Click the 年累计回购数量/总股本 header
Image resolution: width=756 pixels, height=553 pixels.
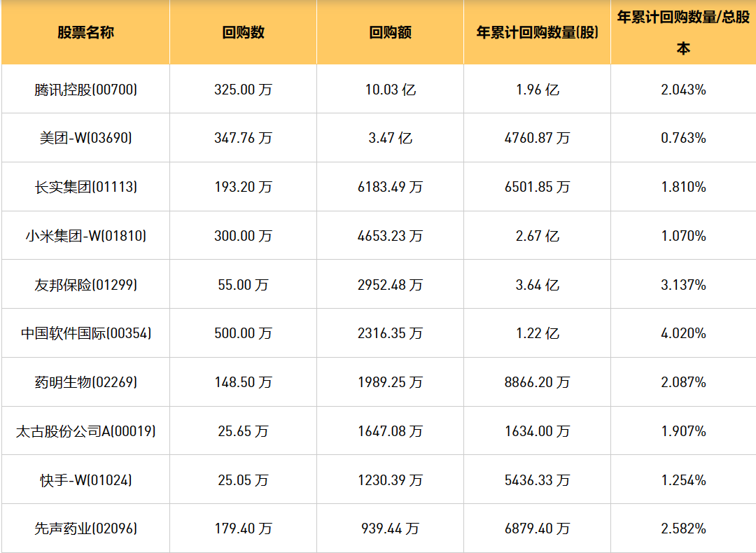point(683,32)
